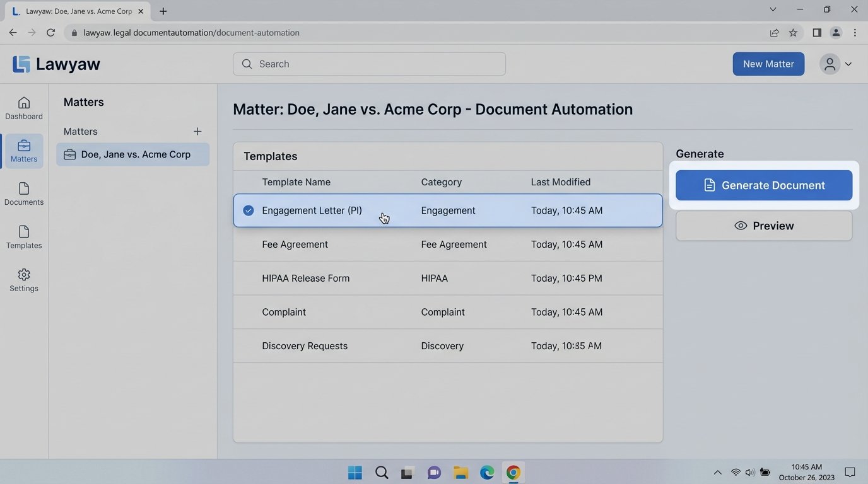Viewport: 868px width, 484px height.
Task: Open the Dashboard from the sidebar
Action: point(23,107)
